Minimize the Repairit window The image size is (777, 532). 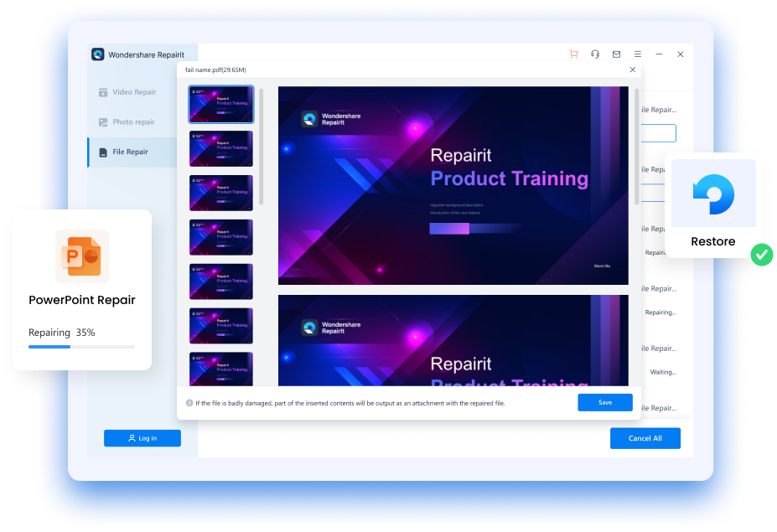click(659, 54)
